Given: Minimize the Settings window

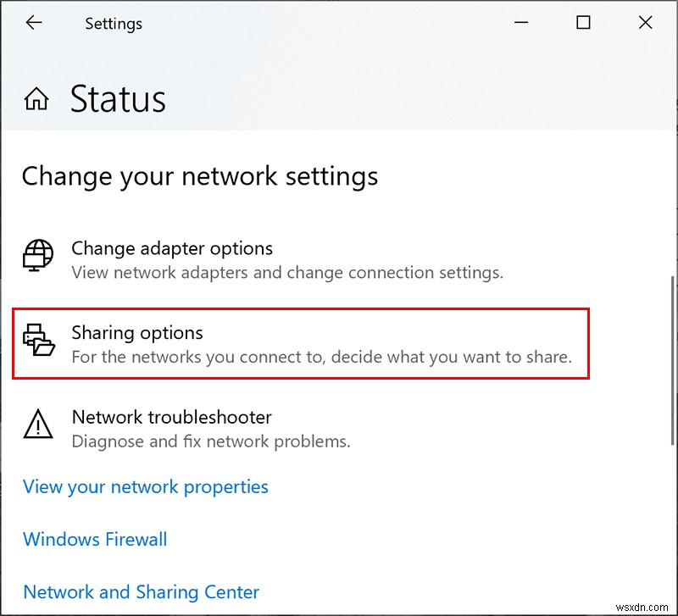Looking at the screenshot, I should pos(520,23).
